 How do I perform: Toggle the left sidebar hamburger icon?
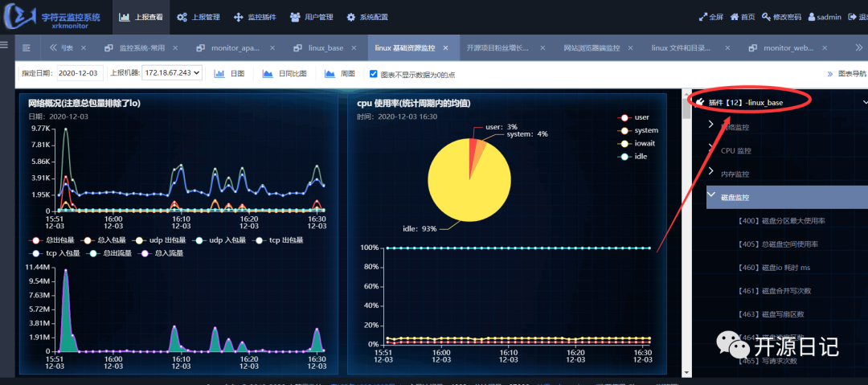[x=4, y=44]
